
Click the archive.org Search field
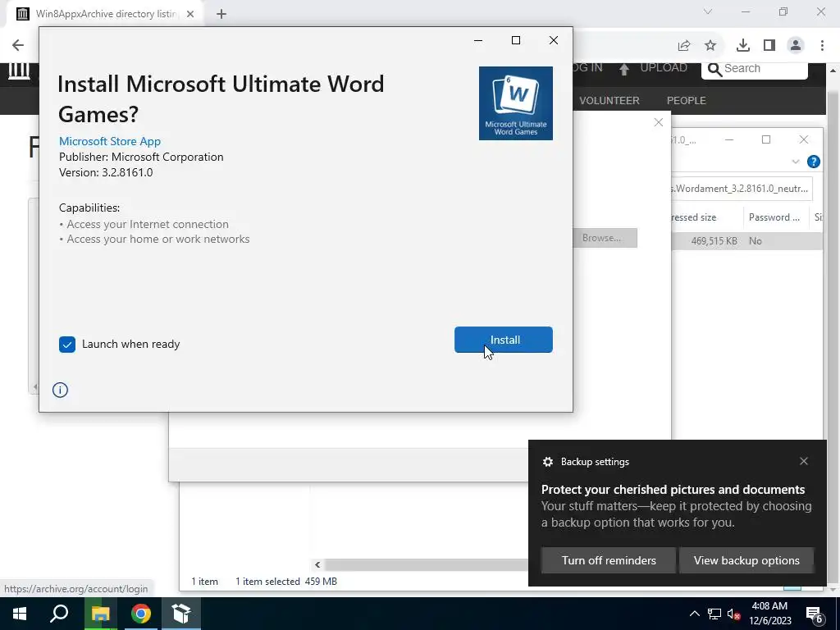pyautogui.click(x=755, y=69)
